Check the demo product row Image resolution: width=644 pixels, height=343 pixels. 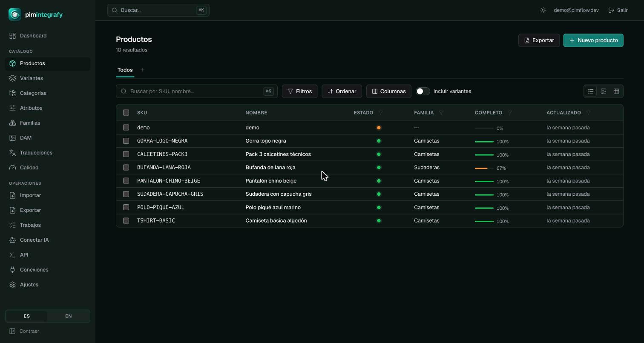point(126,128)
